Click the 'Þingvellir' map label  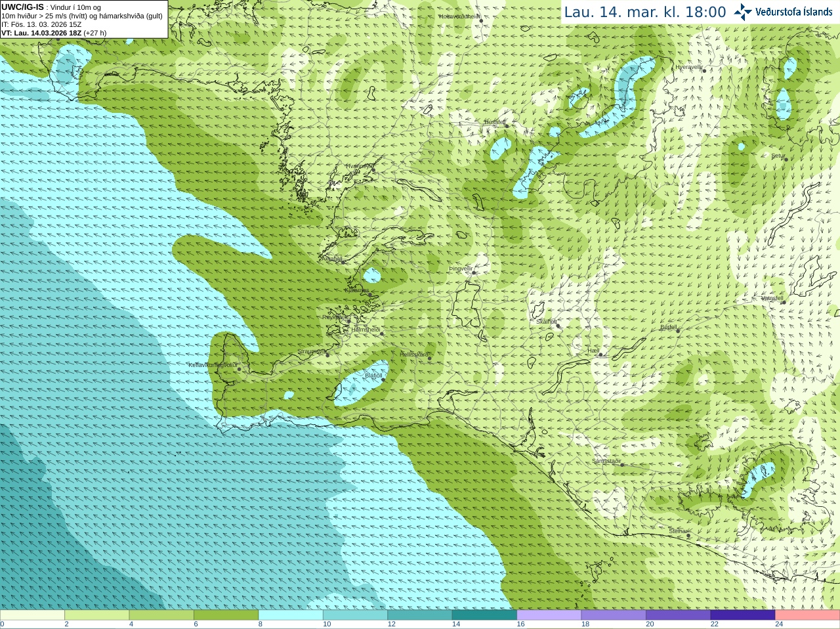point(461,269)
